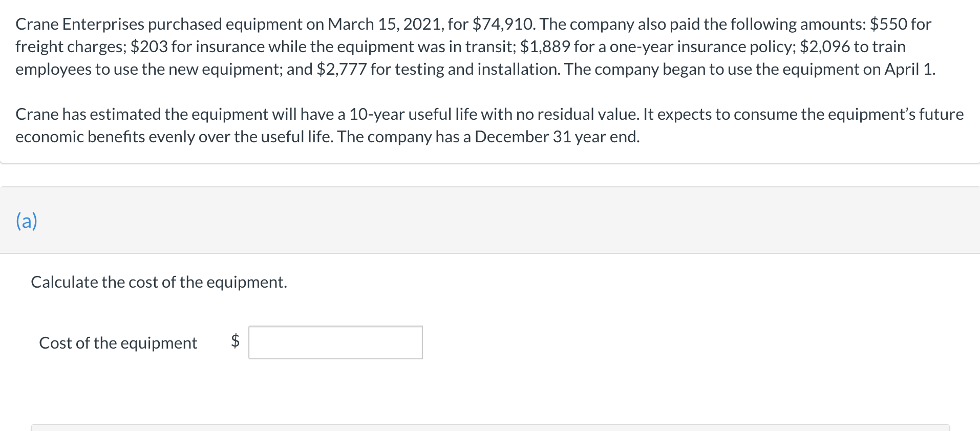Click the 'Cost of the equipment' label

[x=118, y=343]
